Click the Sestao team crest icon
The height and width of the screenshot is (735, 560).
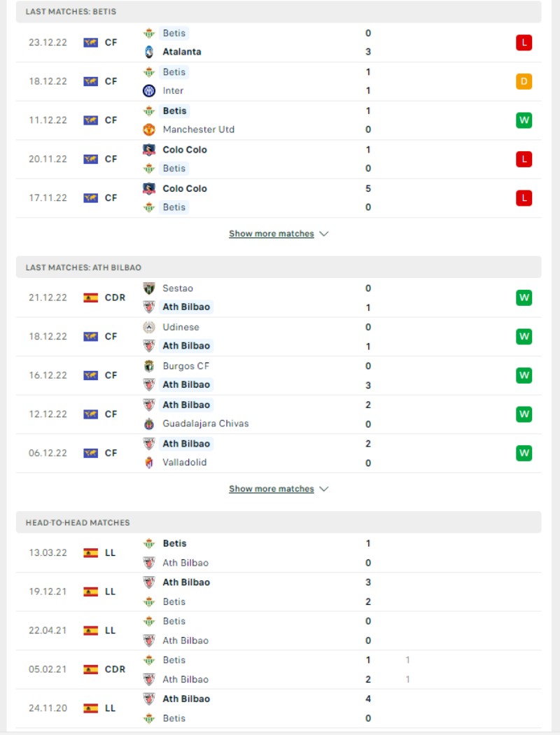[x=149, y=288]
